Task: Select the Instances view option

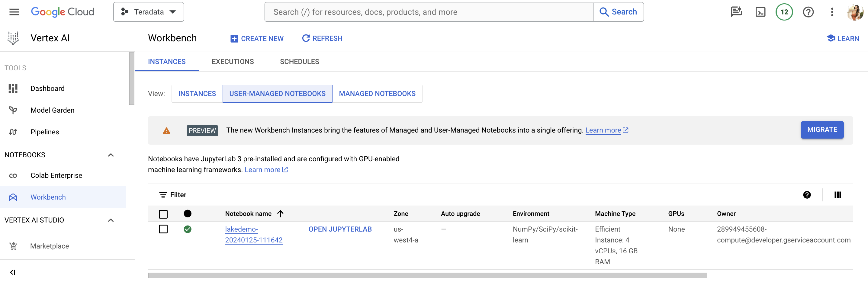Action: click(197, 94)
